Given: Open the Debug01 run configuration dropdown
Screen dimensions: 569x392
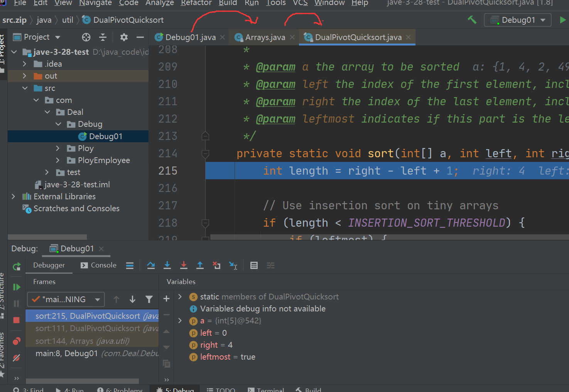Looking at the screenshot, I should pyautogui.click(x=518, y=20).
